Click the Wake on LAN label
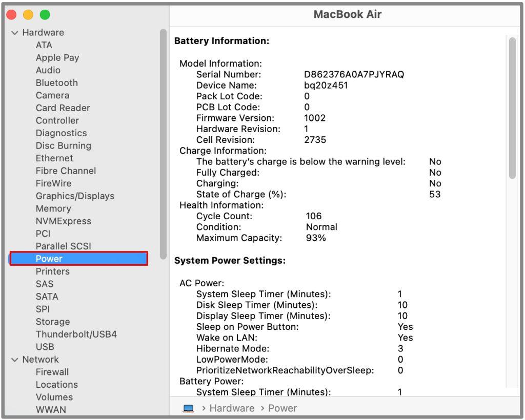This screenshot has height=420, width=525. pos(227,338)
